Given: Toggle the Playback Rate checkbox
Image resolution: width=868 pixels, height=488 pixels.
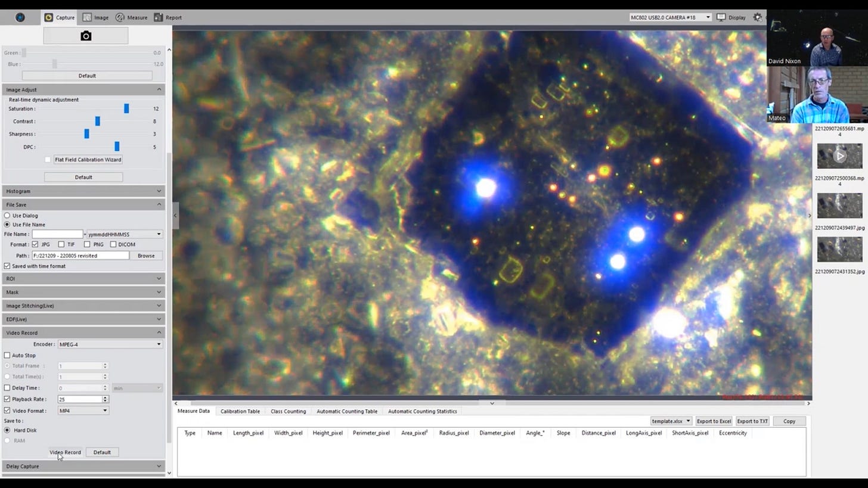Looking at the screenshot, I should [x=7, y=399].
